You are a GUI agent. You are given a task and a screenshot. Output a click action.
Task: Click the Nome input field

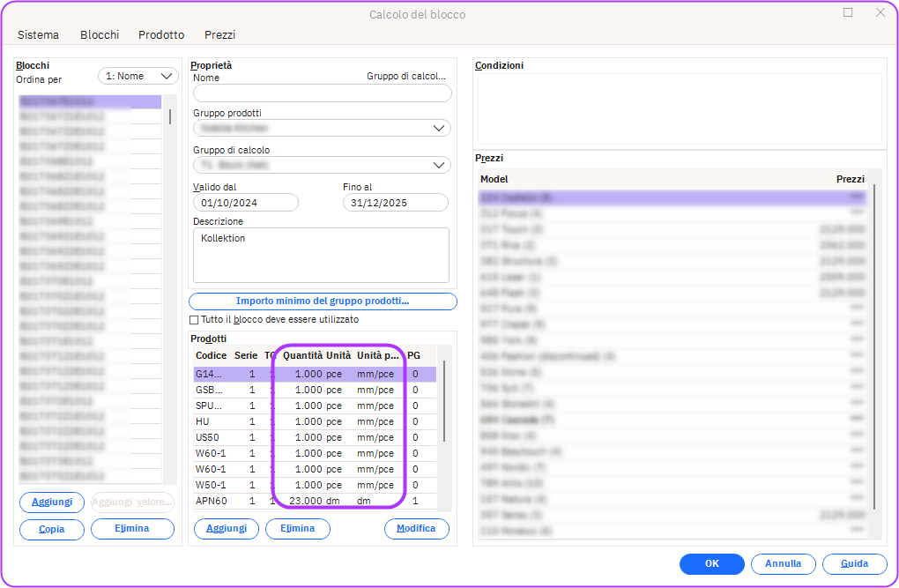pos(322,93)
